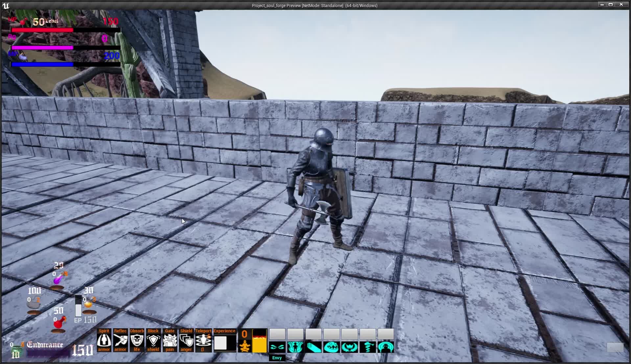Screen dimensions: 631x364
Task: Use the Obsorb life skill
Action: (137, 342)
